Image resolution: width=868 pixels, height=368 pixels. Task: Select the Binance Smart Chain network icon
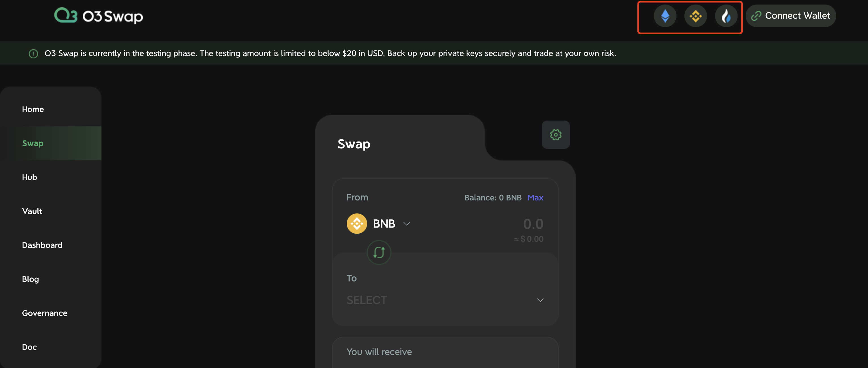pyautogui.click(x=695, y=16)
